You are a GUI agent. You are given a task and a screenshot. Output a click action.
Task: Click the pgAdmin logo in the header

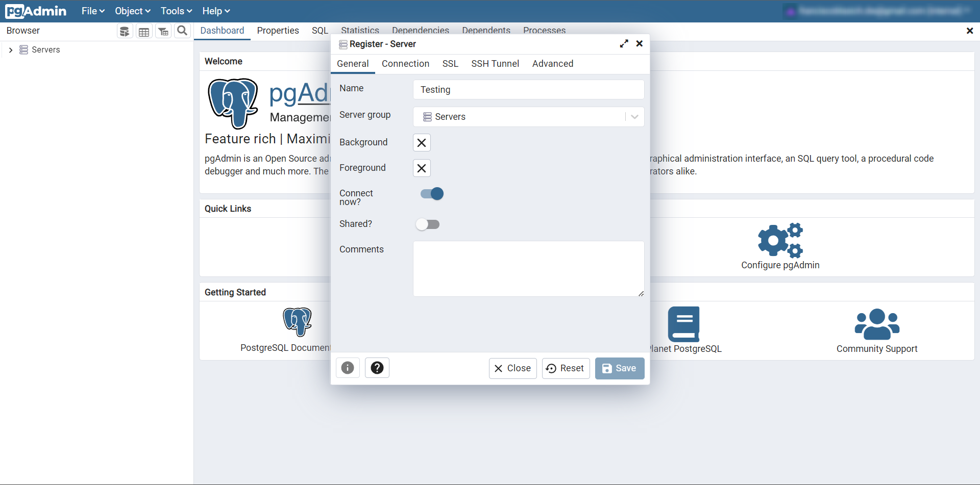point(36,11)
